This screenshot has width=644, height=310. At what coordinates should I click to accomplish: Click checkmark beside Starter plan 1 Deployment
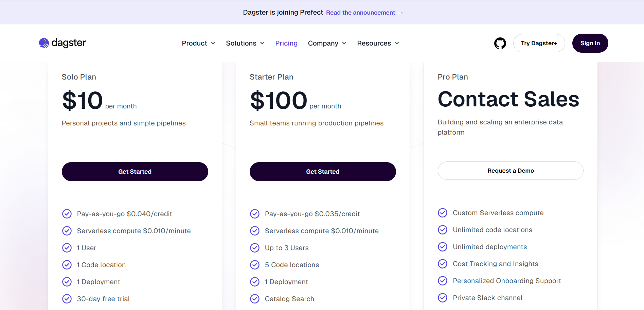click(255, 282)
